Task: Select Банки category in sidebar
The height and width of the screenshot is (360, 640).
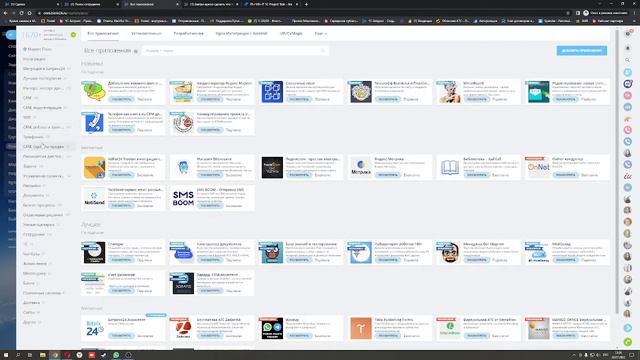Action: click(29, 283)
